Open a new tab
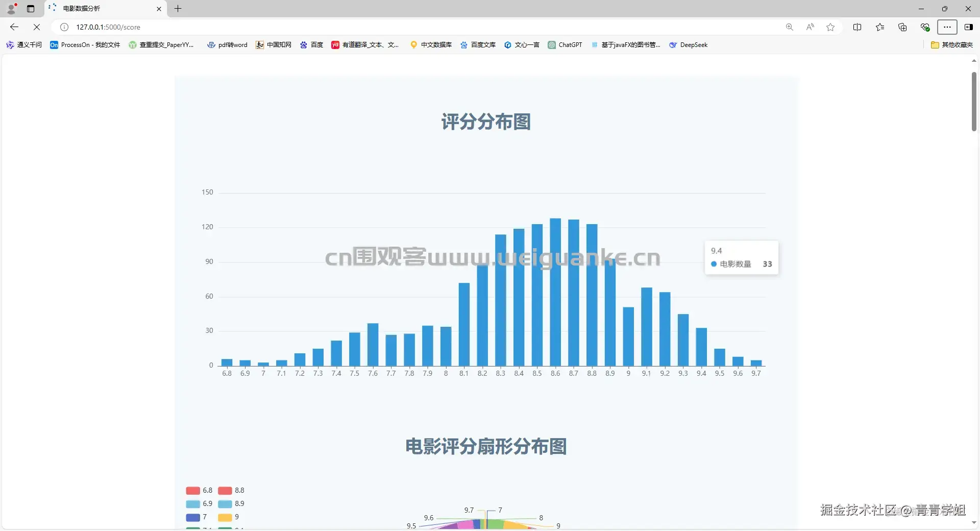The width and height of the screenshot is (980, 531). pos(178,9)
